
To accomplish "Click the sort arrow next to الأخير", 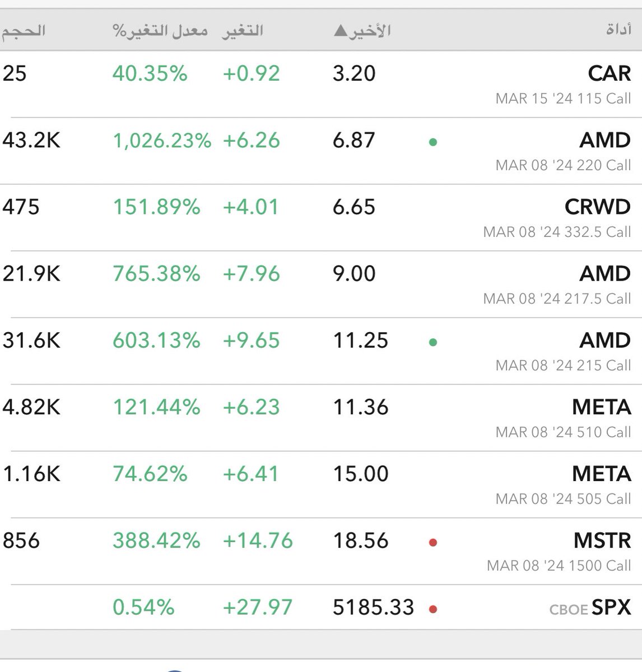I will coord(340,31).
